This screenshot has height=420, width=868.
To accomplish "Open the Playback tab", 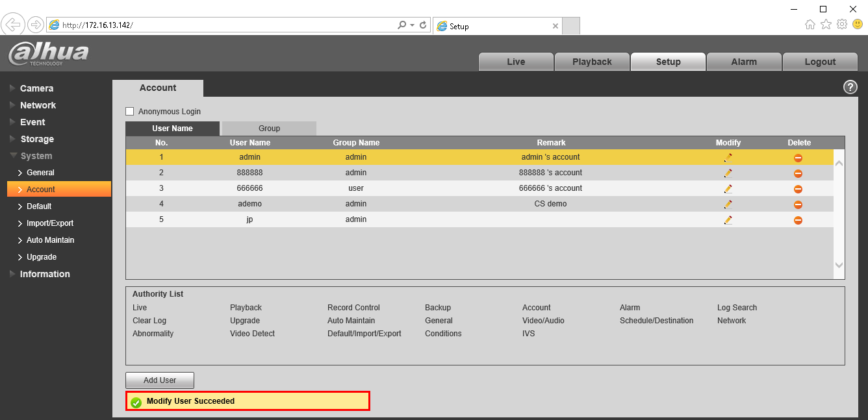I will [x=592, y=62].
